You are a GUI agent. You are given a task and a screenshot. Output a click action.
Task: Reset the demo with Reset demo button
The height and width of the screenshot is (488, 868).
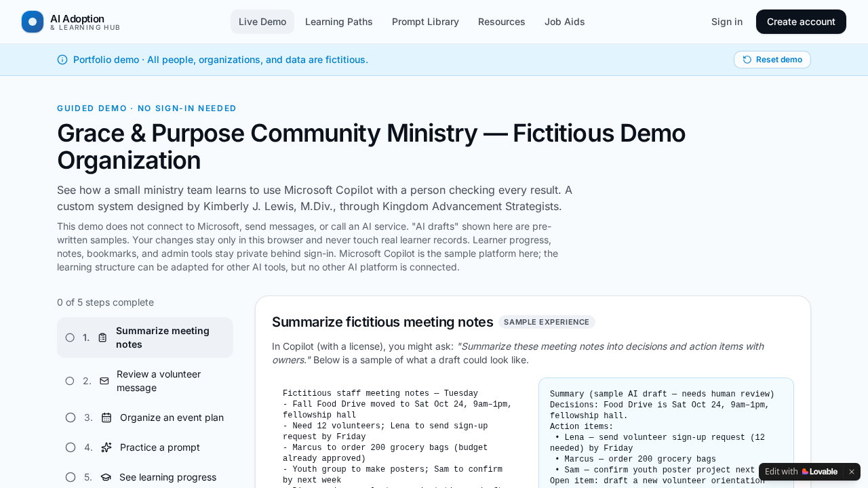(x=772, y=60)
